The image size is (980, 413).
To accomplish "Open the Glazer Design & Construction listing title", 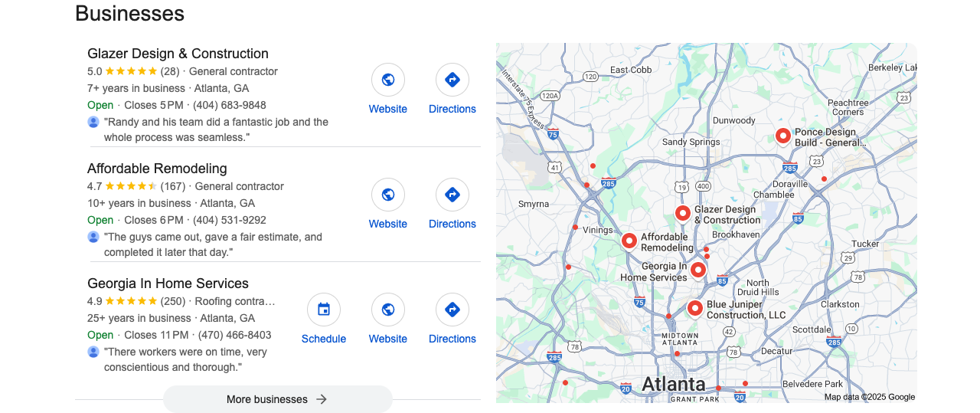I will 178,54.
